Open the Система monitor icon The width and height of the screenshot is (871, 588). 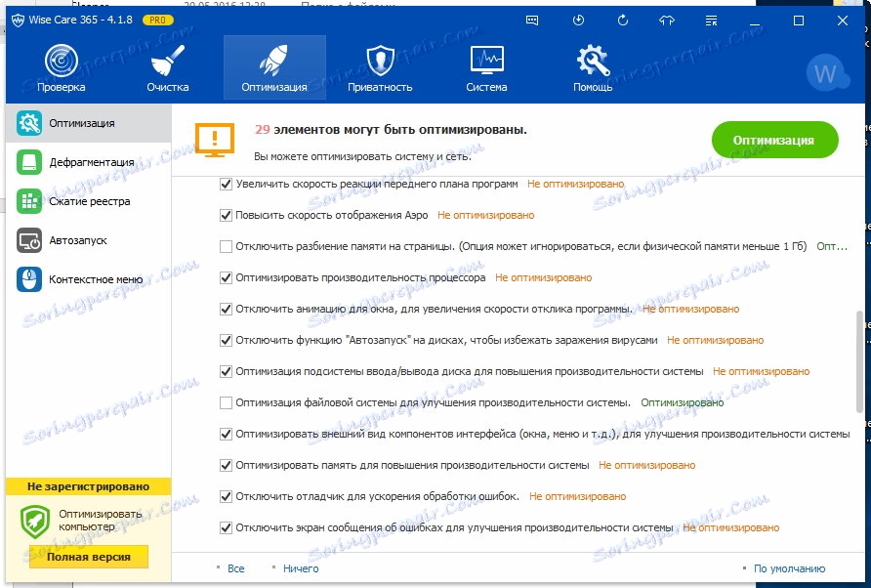[486, 61]
